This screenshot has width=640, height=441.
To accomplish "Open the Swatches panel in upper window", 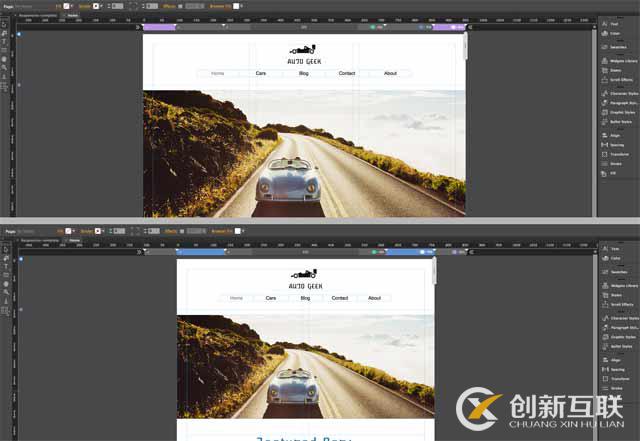I will 618,47.
